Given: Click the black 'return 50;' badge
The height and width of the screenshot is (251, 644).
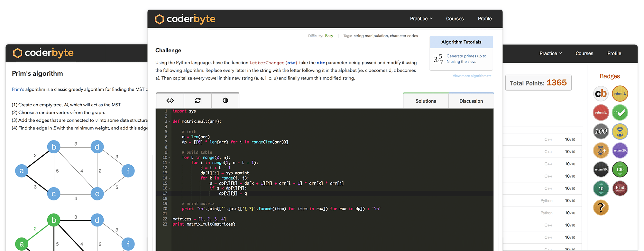Looking at the screenshot, I should 601,169.
